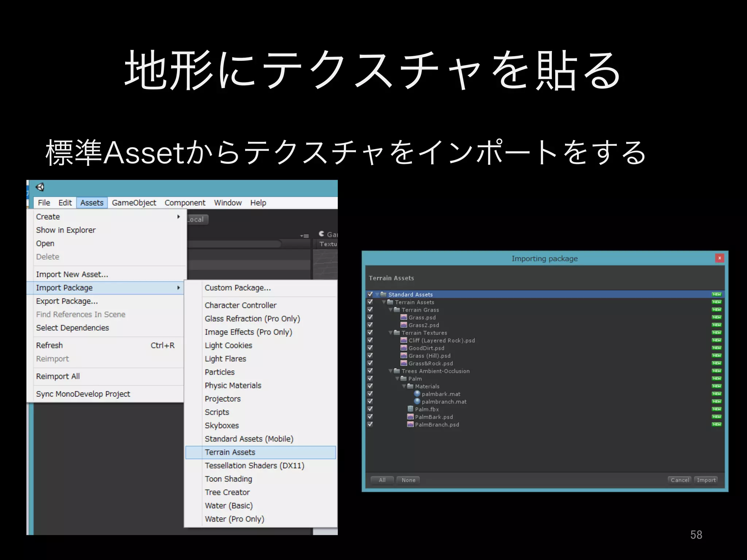Open the Edit menu
The height and width of the screenshot is (560, 747).
pos(65,203)
